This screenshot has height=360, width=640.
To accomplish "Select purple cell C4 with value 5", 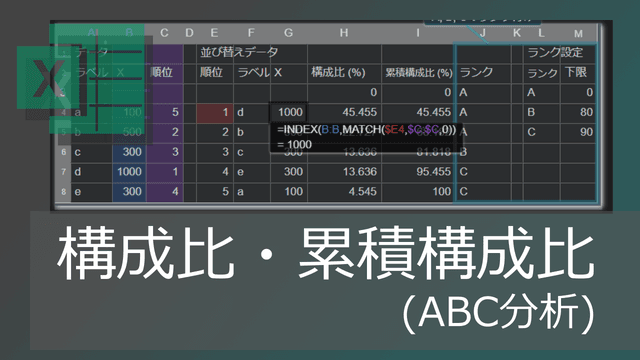I will pyautogui.click(x=164, y=113).
